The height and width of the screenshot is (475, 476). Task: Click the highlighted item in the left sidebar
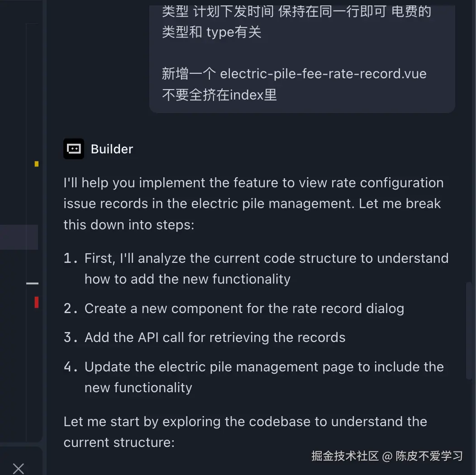click(19, 237)
